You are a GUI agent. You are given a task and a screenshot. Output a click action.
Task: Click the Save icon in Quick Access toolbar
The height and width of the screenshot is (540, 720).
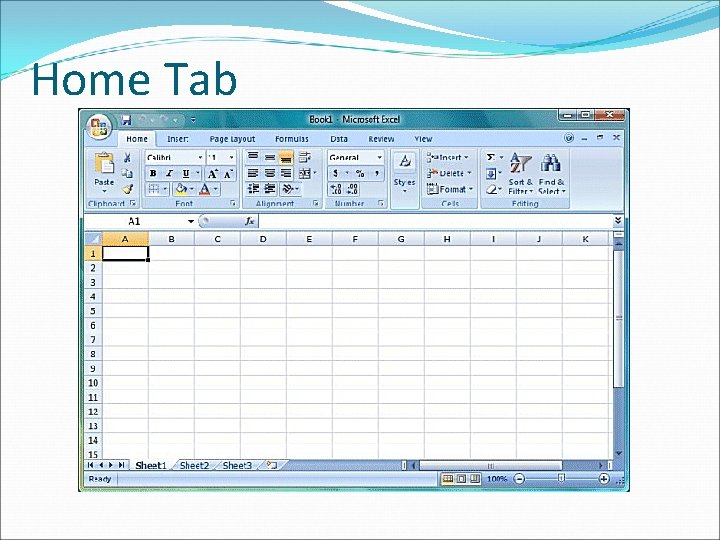126,120
